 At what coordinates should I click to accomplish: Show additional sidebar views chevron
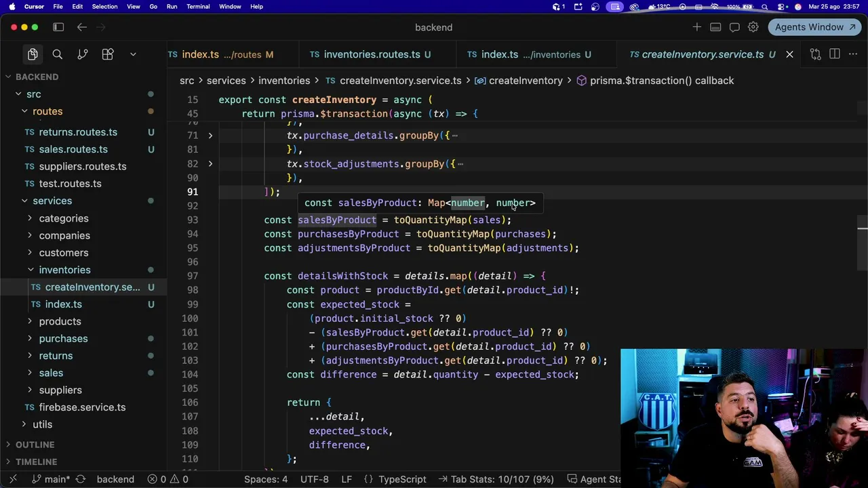pos(133,54)
